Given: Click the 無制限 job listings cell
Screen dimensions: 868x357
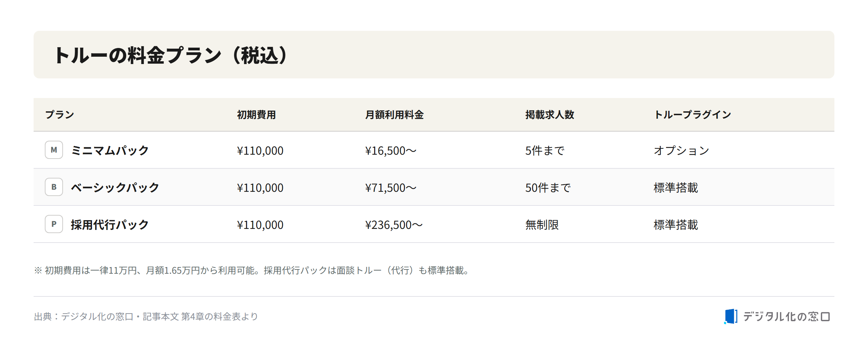Looking at the screenshot, I should (542, 225).
